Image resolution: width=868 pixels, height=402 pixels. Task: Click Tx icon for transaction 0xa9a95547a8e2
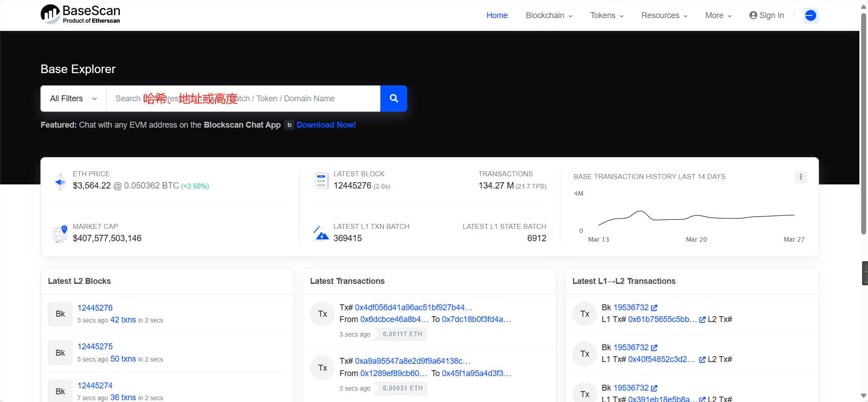pos(323,368)
